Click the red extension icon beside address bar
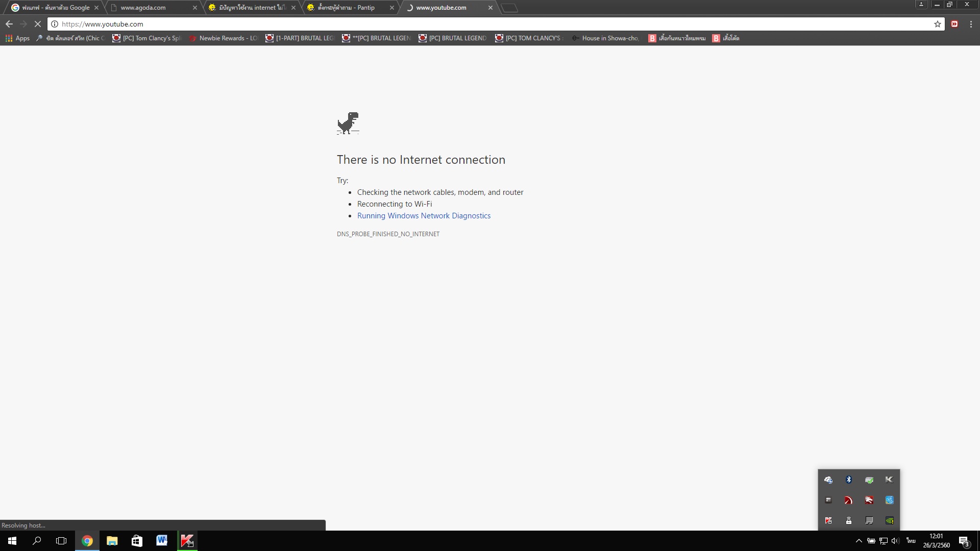 [954, 24]
